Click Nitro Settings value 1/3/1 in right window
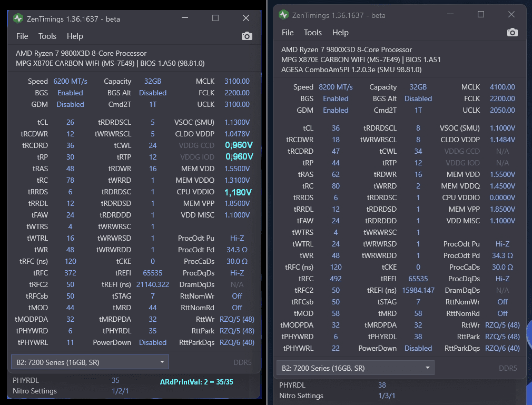Image resolution: width=532 pixels, height=405 pixels. (x=387, y=396)
